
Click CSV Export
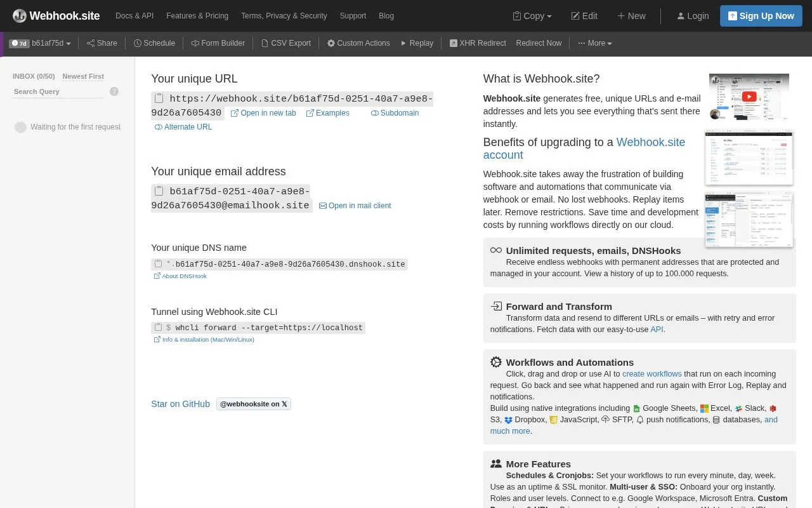point(286,43)
